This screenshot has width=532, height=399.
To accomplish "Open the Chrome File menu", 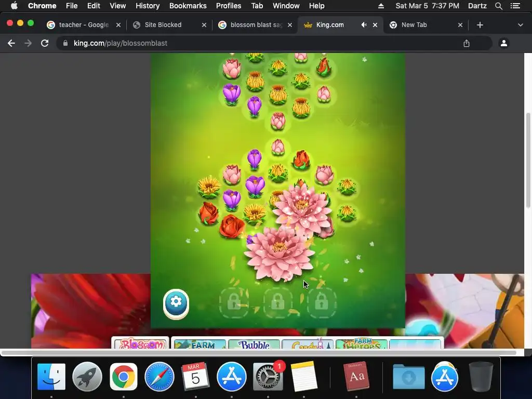I will (72, 6).
